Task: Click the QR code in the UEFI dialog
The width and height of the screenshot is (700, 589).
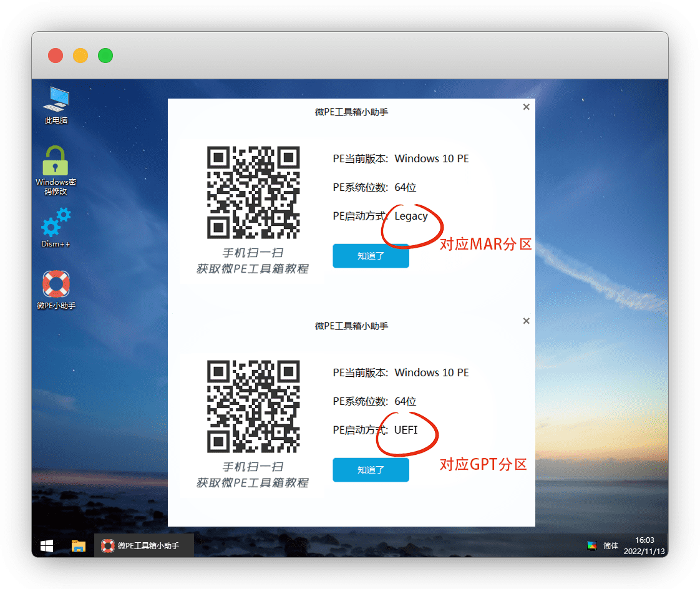Action: 253,407
